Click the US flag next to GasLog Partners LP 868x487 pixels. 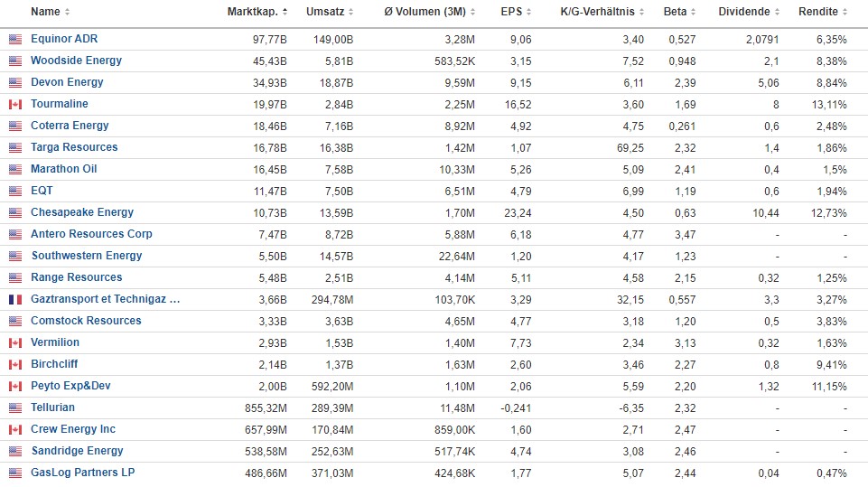point(15,473)
